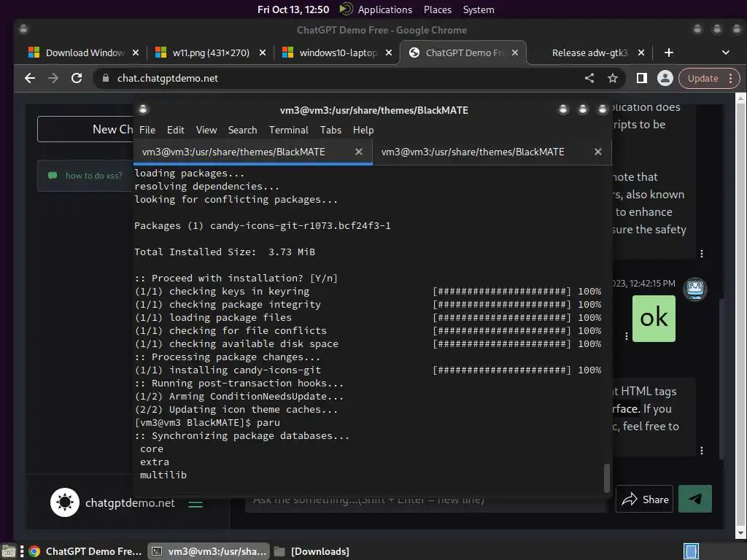747x560 pixels.
Task: Click the show desktop icon in taskbar
Action: tap(9, 551)
